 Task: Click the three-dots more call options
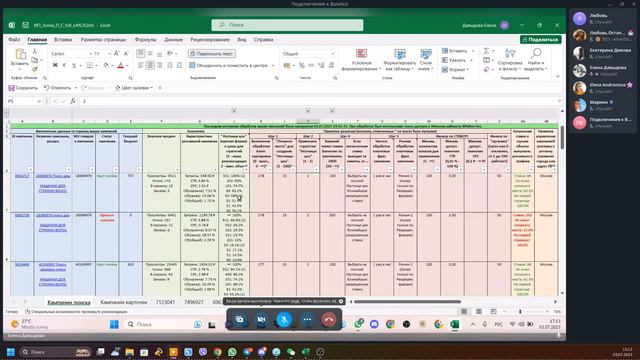[307, 320]
